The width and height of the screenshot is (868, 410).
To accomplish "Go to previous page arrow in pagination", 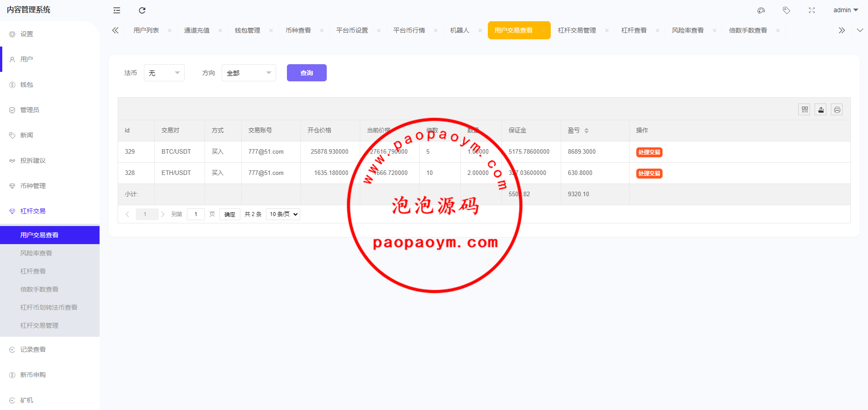I will 127,214.
